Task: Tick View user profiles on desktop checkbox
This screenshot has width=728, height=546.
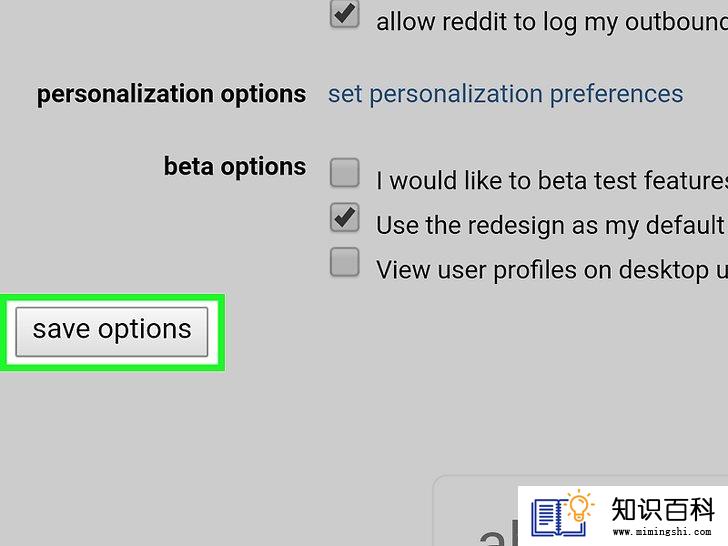Action: click(344, 262)
